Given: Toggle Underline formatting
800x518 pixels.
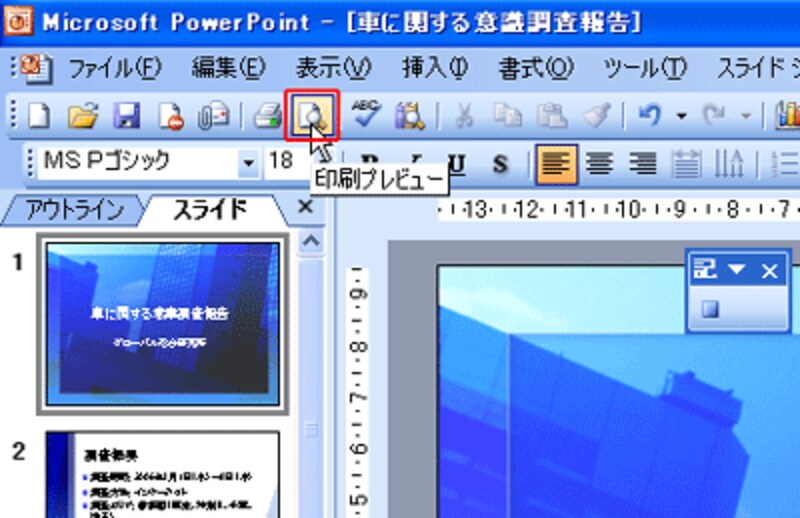Looking at the screenshot, I should (458, 164).
